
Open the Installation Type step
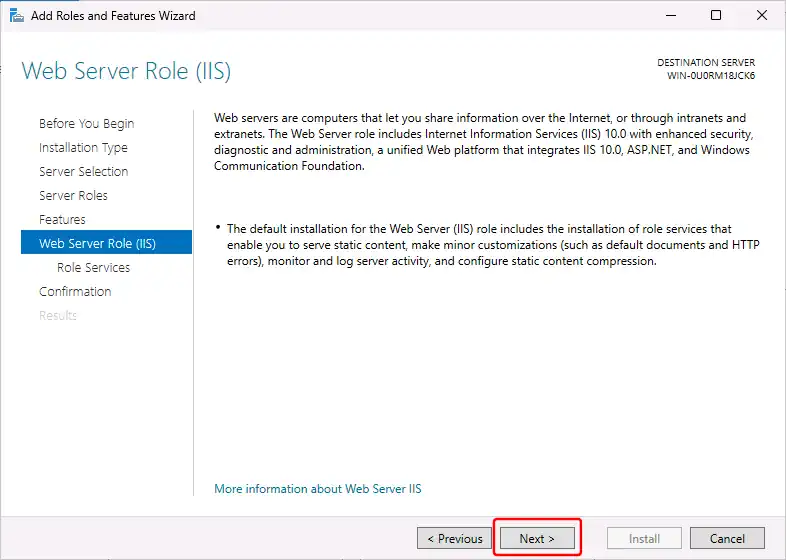point(83,148)
